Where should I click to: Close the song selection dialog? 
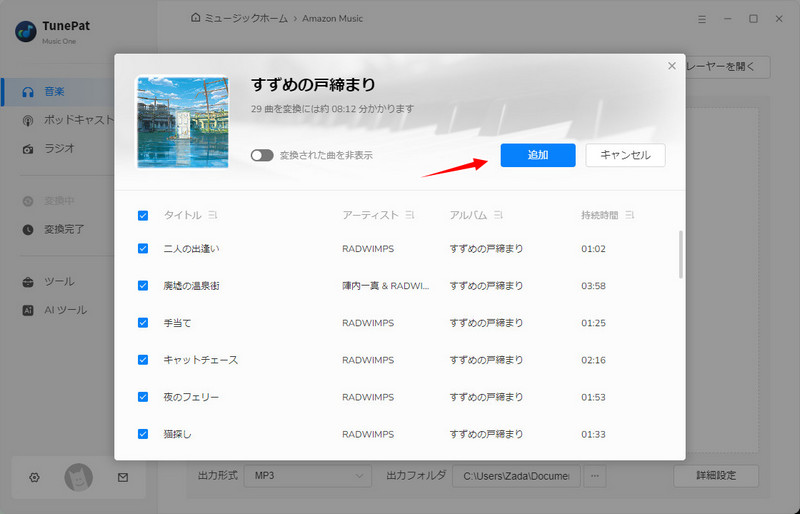point(672,66)
